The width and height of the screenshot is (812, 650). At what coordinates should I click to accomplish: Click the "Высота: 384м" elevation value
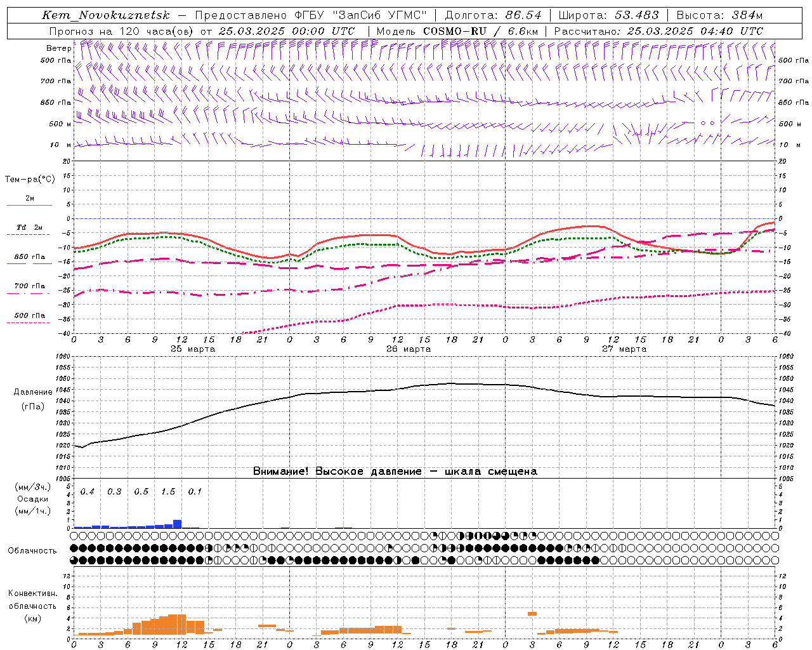(719, 15)
